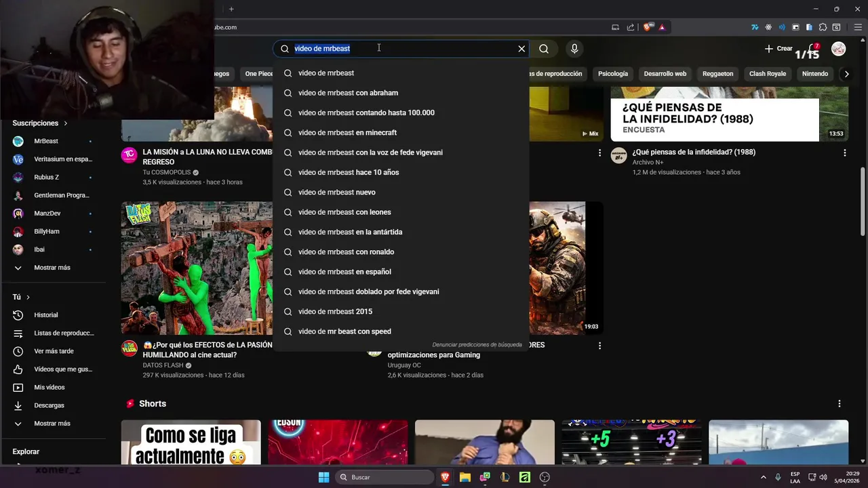
Task: Select suggestion 'video de mrbeast 2015'
Action: (401, 312)
